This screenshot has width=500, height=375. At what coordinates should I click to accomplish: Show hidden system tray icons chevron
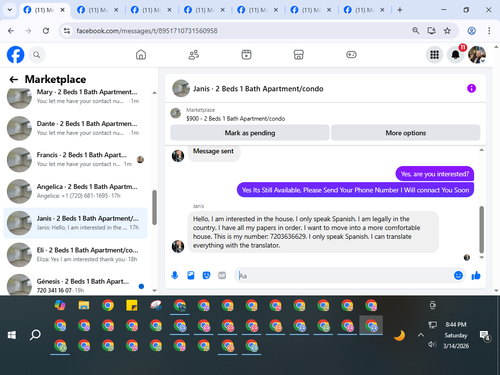(421, 335)
